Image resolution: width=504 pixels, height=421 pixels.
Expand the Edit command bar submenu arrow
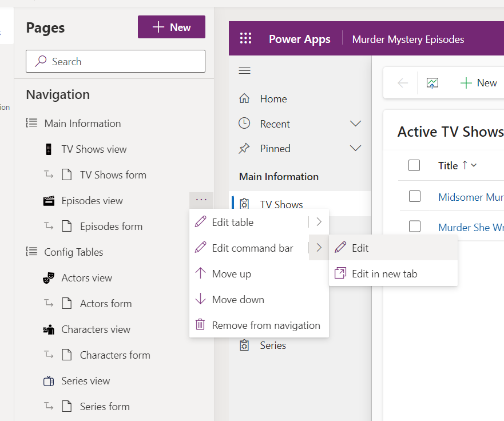(319, 248)
